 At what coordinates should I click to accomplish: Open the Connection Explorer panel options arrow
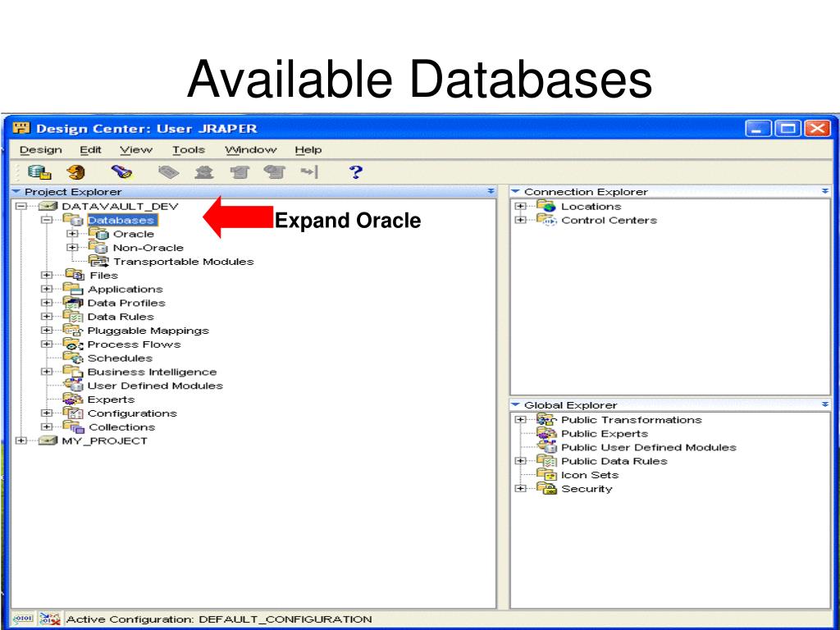(825, 191)
